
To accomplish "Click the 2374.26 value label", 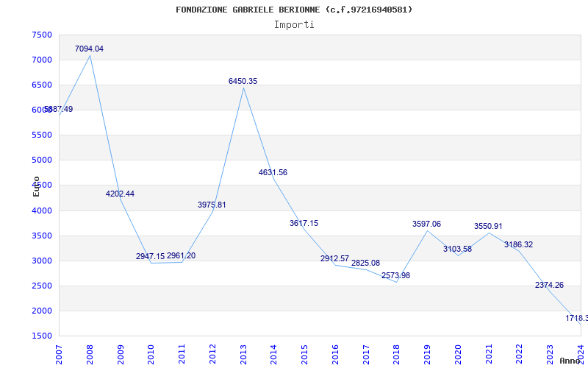I will [x=549, y=285].
